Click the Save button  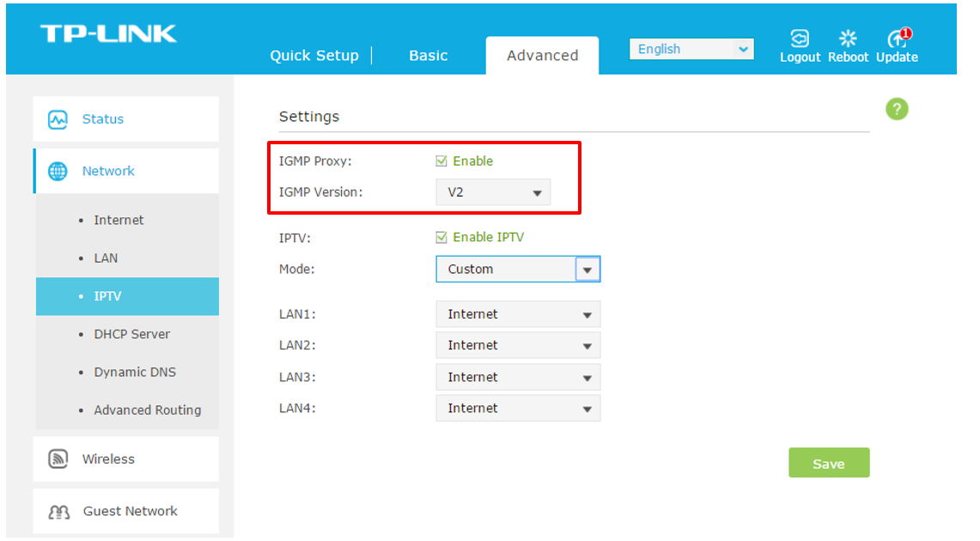click(x=828, y=463)
